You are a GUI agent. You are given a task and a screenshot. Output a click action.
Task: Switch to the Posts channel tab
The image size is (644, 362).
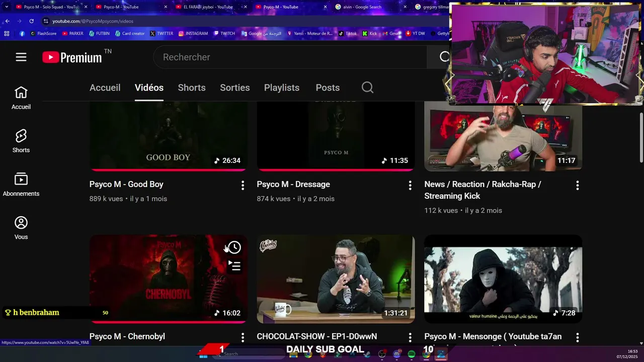click(328, 87)
